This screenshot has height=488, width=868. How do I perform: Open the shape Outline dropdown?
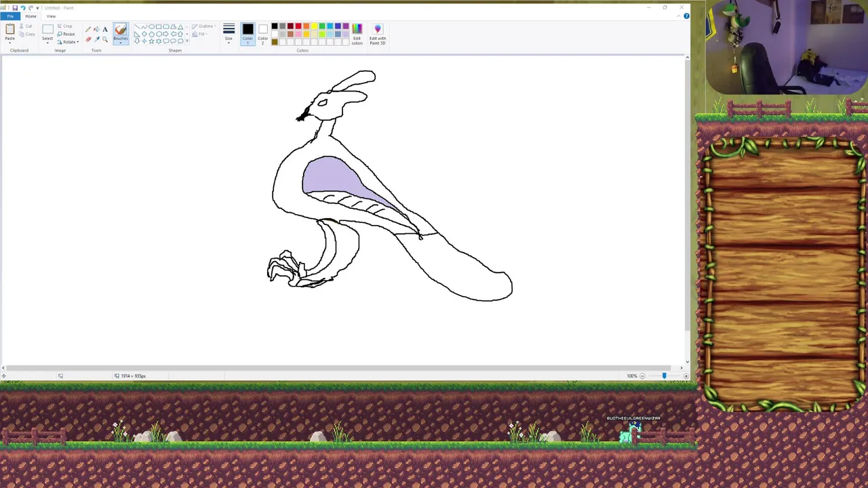point(203,26)
